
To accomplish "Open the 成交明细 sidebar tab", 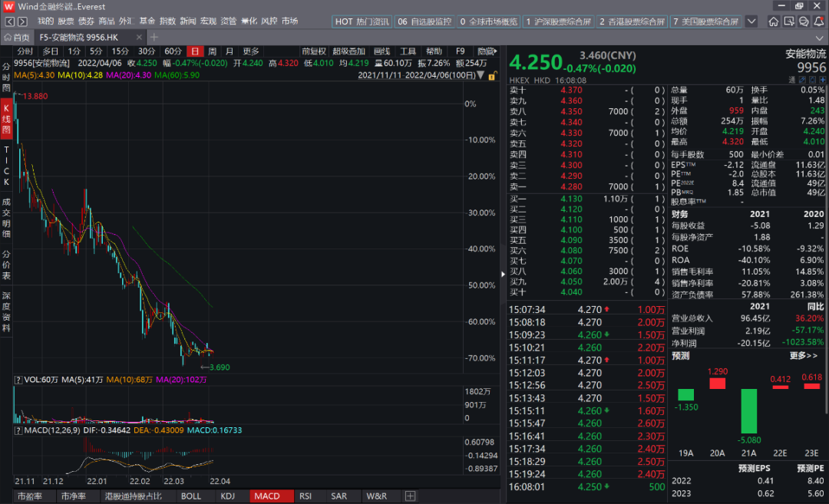I will click(x=6, y=217).
